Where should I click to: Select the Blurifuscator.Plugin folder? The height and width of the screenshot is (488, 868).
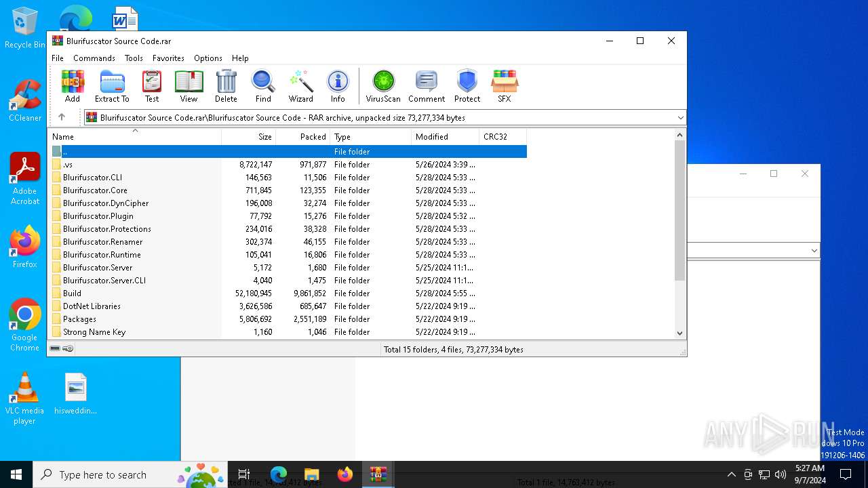(x=288, y=216)
